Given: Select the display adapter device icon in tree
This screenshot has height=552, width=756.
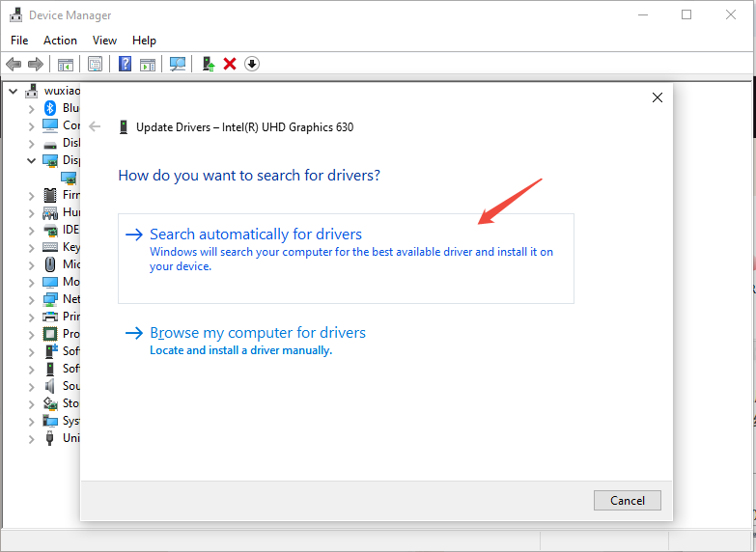Looking at the screenshot, I should pyautogui.click(x=69, y=178).
